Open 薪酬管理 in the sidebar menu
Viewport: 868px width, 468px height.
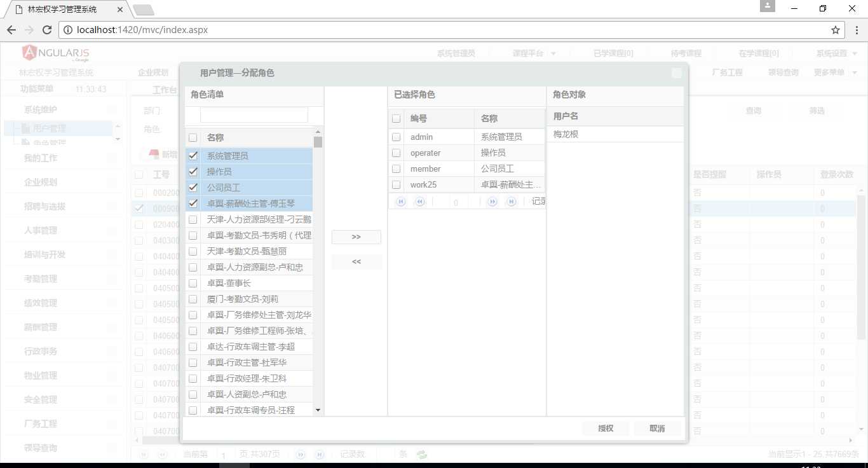(41, 327)
